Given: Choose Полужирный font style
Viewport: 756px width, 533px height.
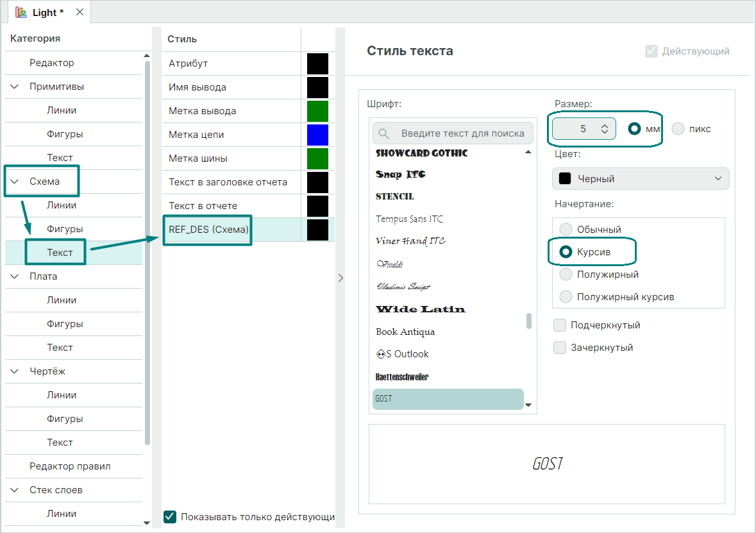Looking at the screenshot, I should (566, 275).
